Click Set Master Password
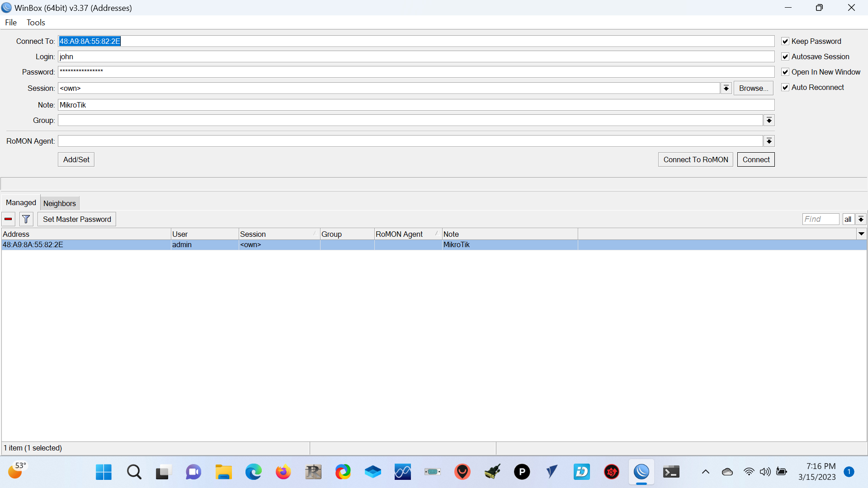Viewport: 868px width, 488px height. (76, 219)
